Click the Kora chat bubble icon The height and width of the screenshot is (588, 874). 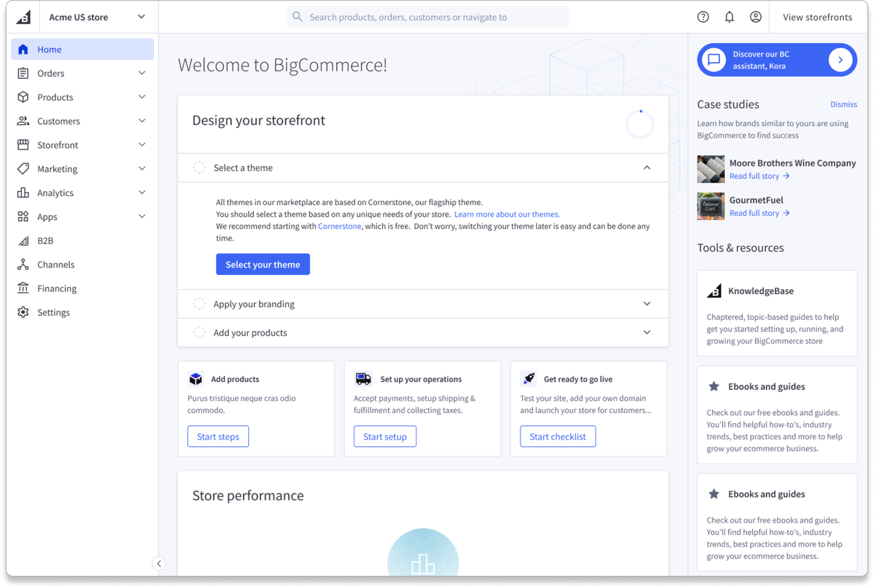pyautogui.click(x=714, y=60)
